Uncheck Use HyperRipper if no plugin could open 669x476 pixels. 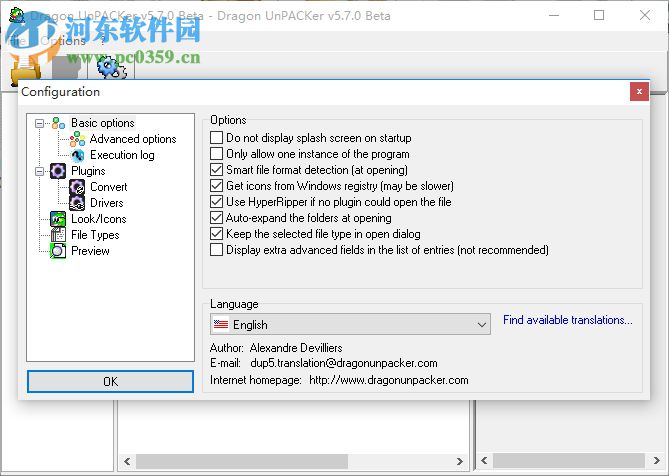(217, 202)
